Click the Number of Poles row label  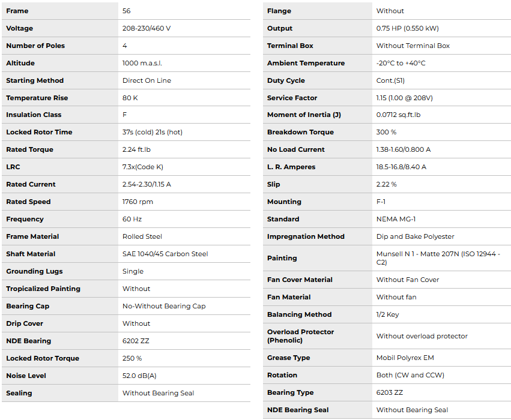35,46
